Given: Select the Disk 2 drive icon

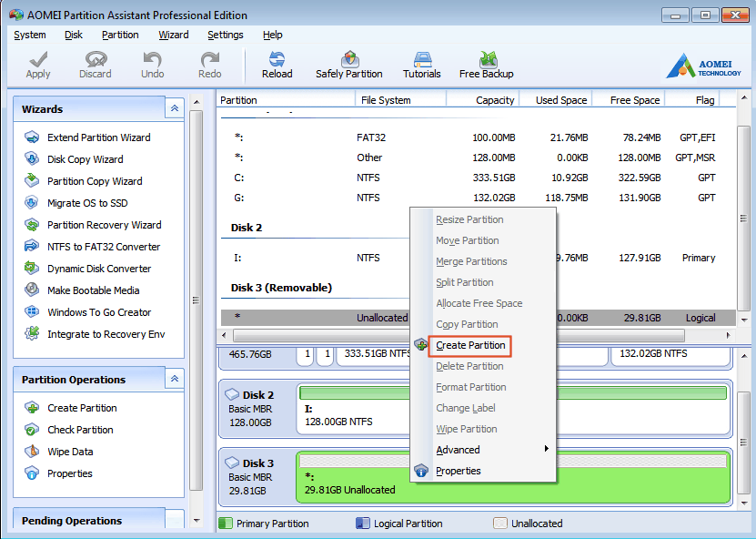Looking at the screenshot, I should click(x=232, y=394).
